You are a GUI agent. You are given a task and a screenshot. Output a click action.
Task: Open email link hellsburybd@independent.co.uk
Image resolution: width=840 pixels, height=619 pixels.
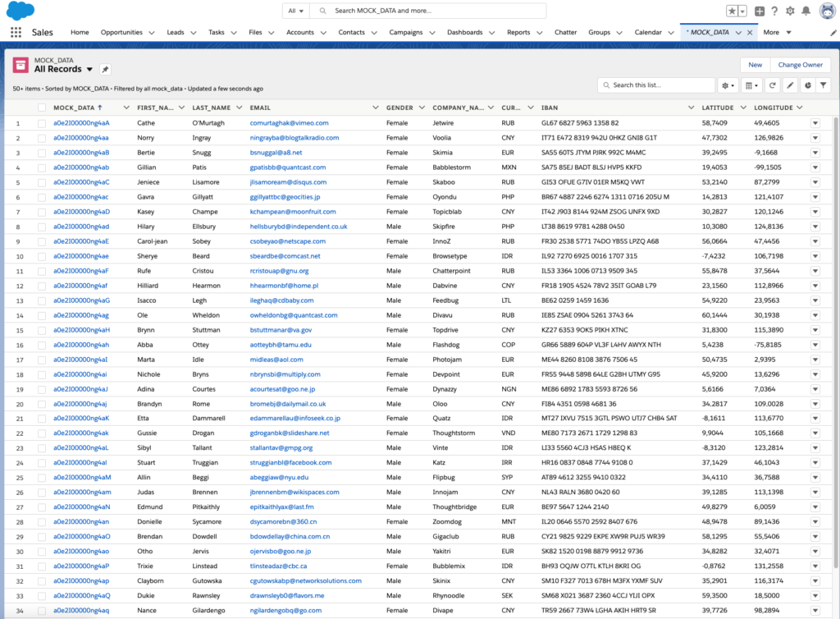[299, 227]
